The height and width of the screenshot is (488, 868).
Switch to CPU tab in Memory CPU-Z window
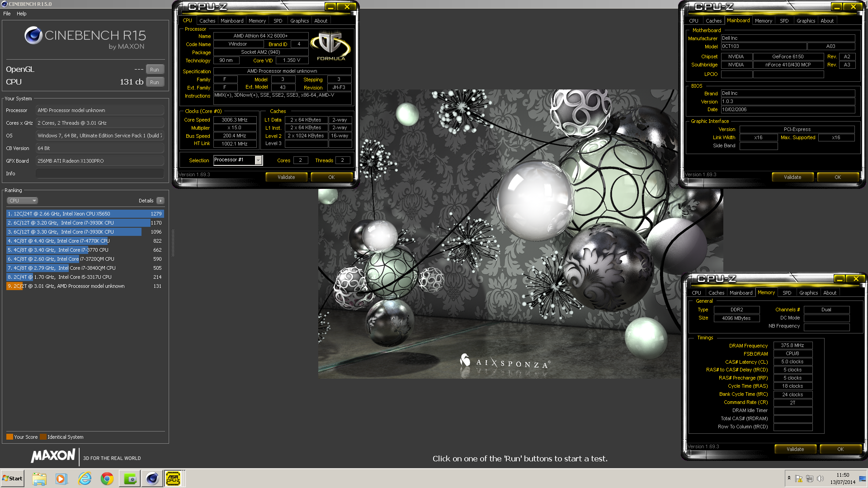(x=697, y=293)
